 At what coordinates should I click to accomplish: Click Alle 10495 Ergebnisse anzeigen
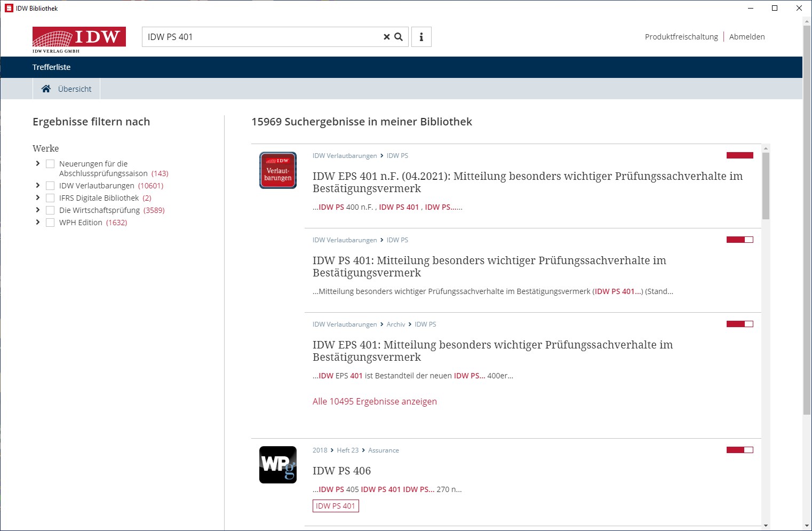coord(375,401)
